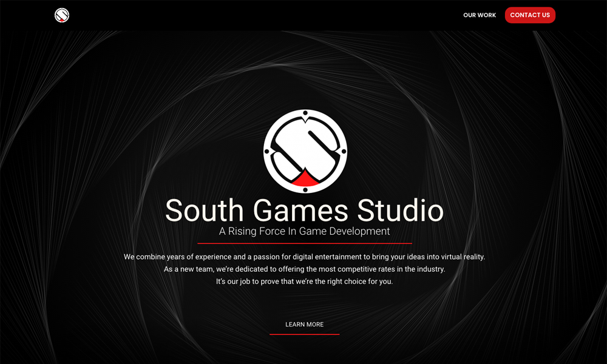Click the It's our job to prove sentence
Image resolution: width=607 pixels, height=364 pixels.
click(304, 281)
